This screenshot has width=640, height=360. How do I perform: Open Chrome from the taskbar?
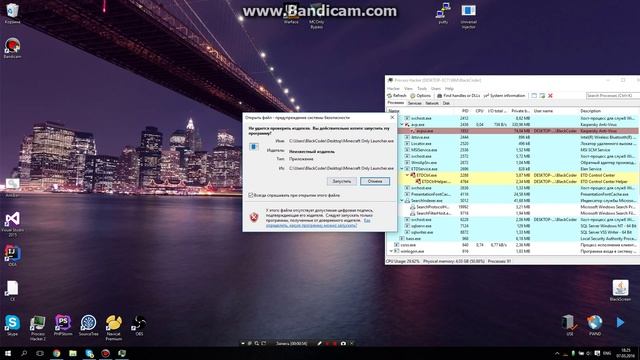coord(56,353)
